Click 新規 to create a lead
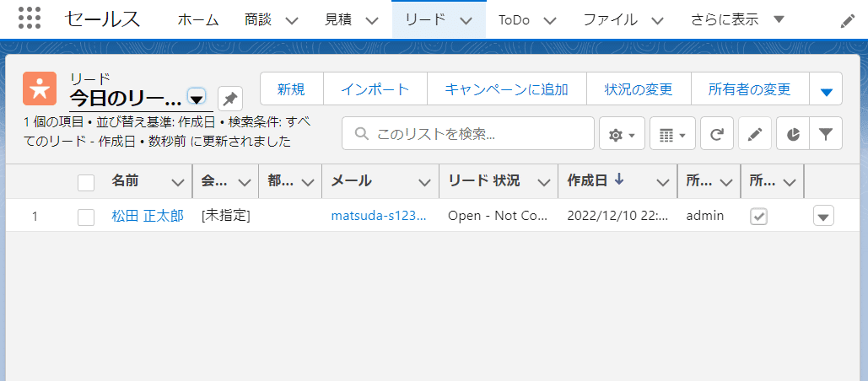Image resolution: width=868 pixels, height=381 pixels. 292,89
